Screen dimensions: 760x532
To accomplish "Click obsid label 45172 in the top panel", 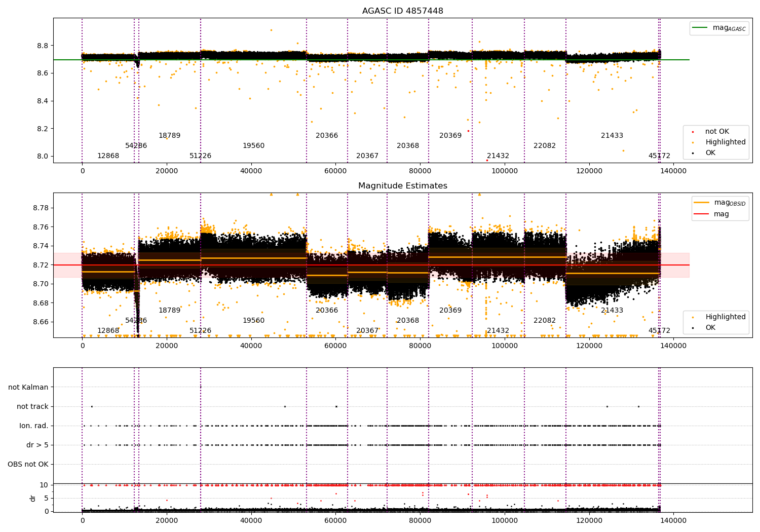I will coord(659,156).
